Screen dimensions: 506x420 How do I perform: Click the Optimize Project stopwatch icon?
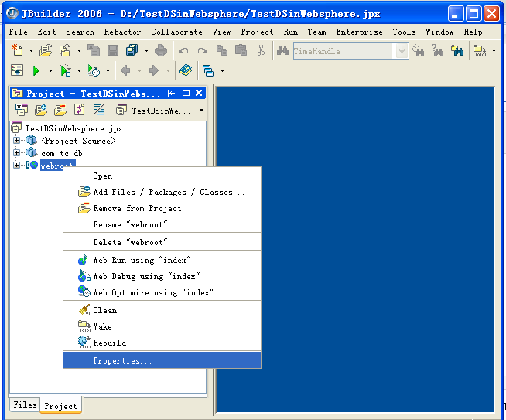coord(94,70)
